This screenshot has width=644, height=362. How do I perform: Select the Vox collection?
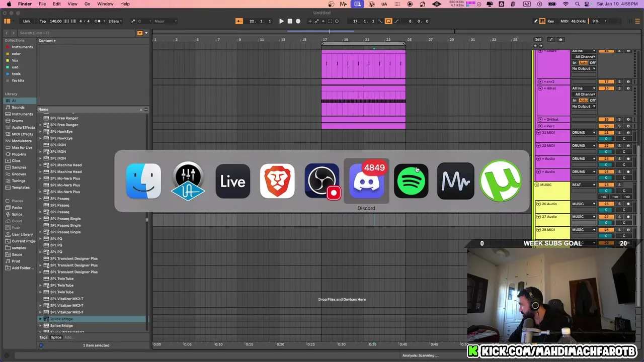coord(15,60)
